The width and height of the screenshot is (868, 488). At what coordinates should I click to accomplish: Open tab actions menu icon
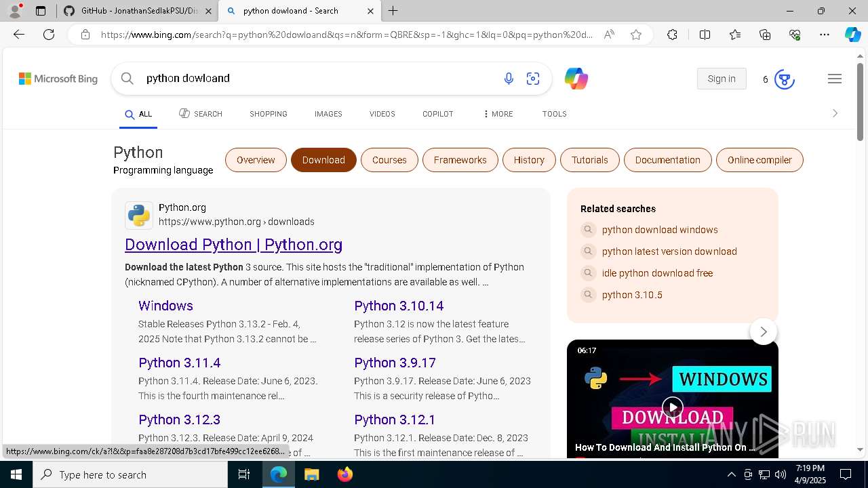(41, 11)
